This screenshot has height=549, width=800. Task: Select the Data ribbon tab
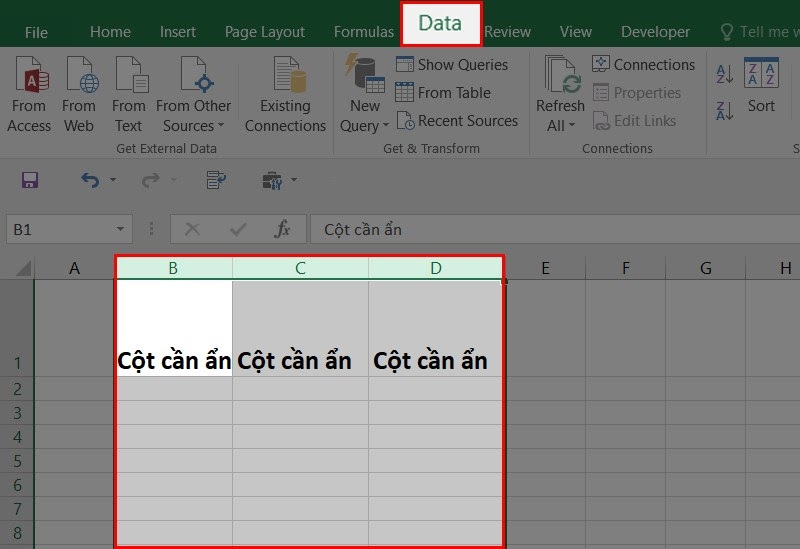[x=440, y=23]
